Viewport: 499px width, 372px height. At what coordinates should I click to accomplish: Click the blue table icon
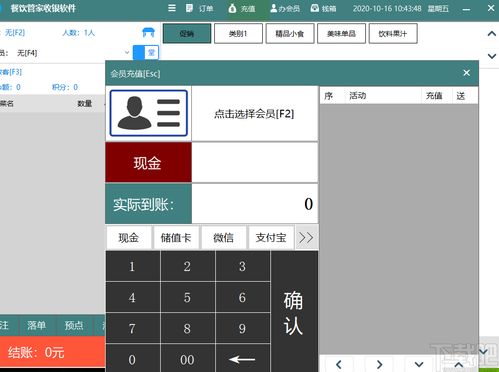pos(148,32)
